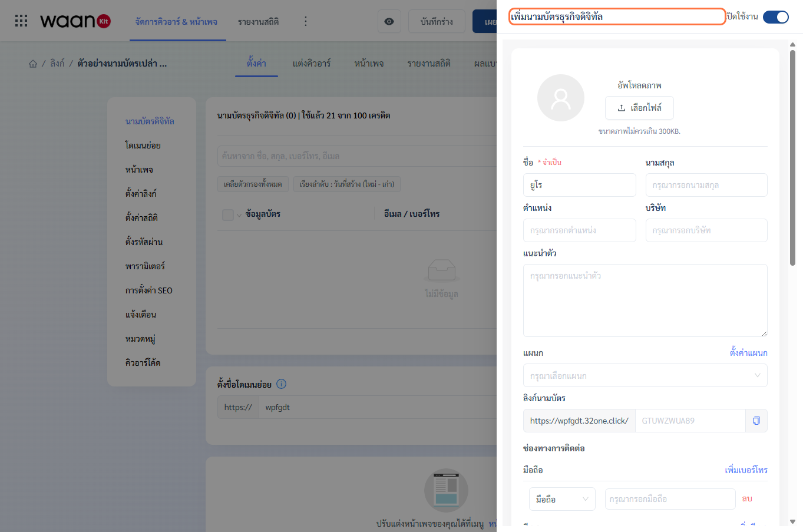Open the ตั้งค่าแผนก link

(748, 353)
